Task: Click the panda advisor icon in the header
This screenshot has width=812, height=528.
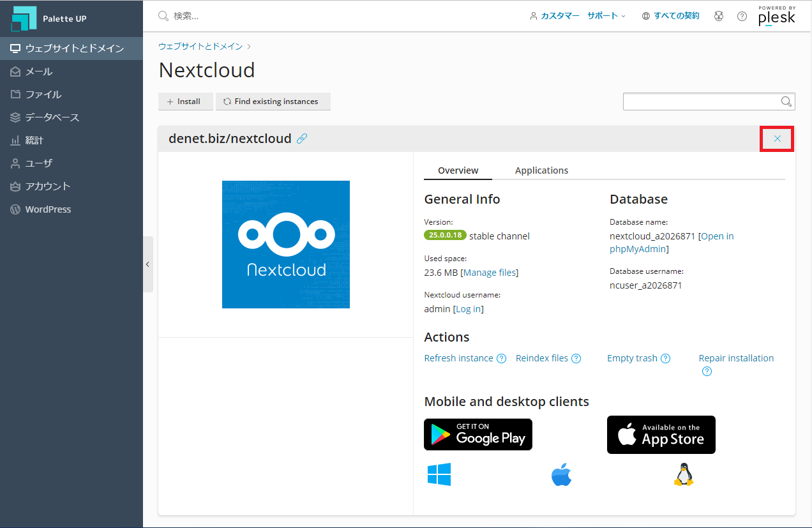Action: click(719, 16)
